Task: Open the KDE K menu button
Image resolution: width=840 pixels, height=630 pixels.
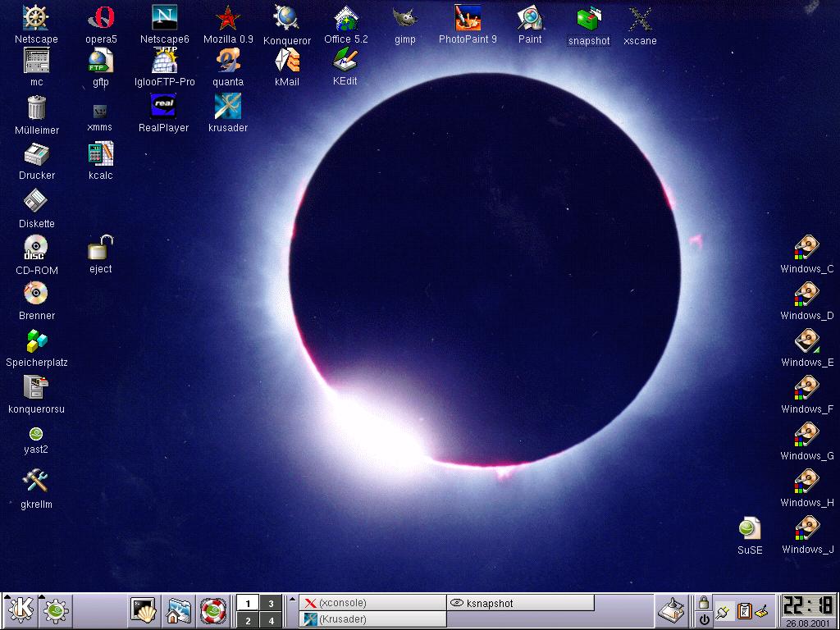Action: (21, 609)
